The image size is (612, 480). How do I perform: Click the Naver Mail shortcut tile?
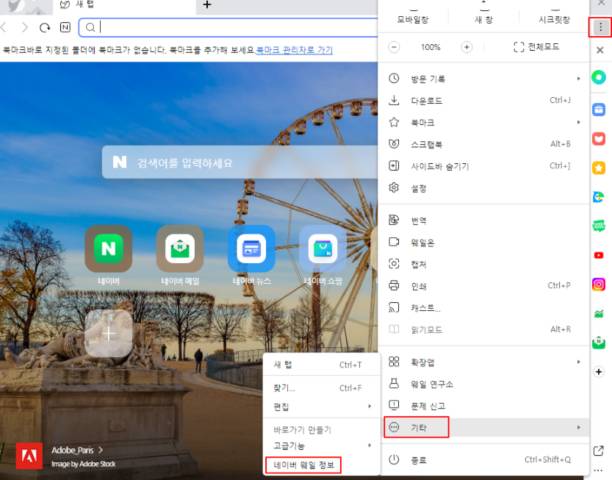coord(180,249)
